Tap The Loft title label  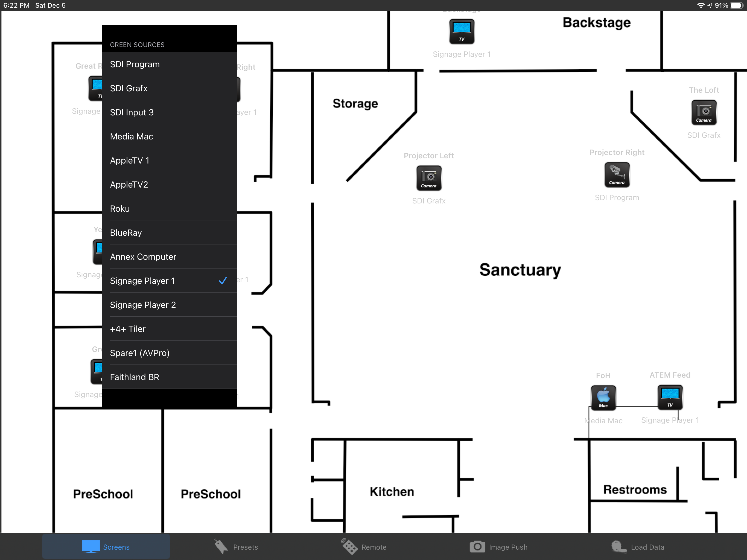click(x=704, y=90)
